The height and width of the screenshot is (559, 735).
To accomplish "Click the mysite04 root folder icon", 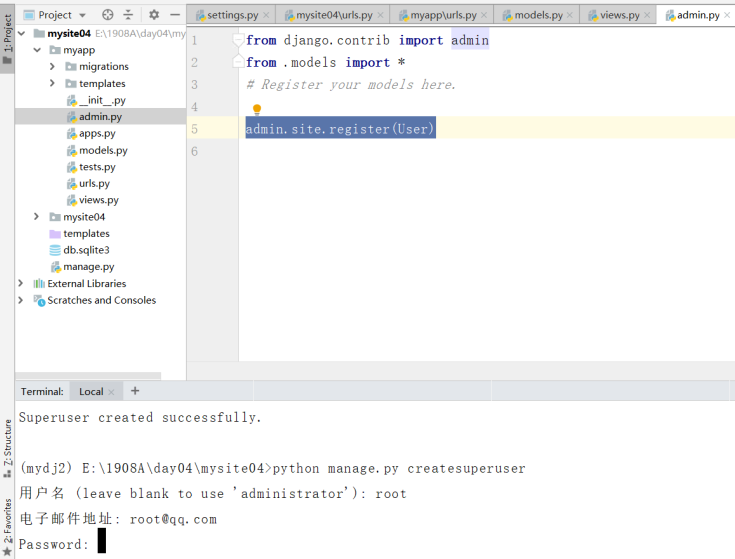I will (x=39, y=33).
